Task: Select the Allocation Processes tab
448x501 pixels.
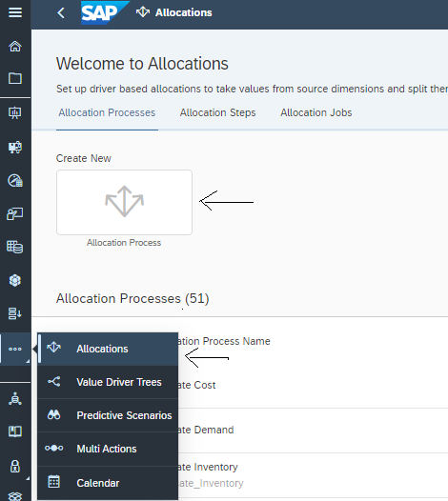Action: [x=107, y=112]
